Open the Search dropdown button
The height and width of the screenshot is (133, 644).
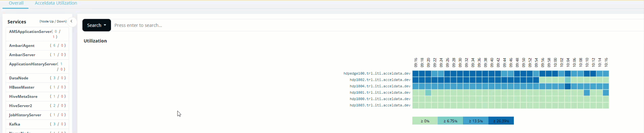96,25
